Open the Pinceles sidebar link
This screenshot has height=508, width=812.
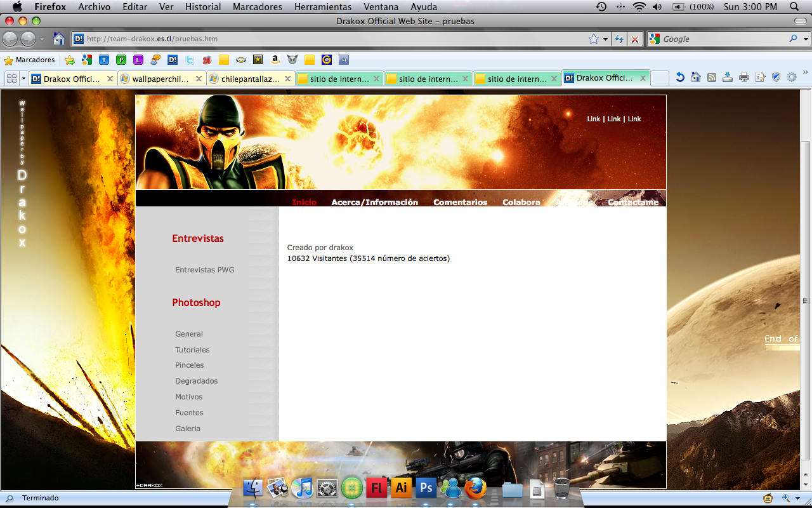190,365
